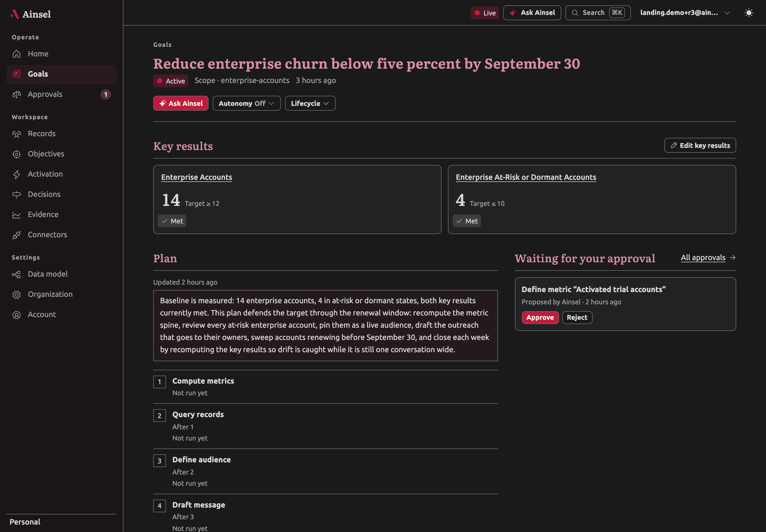The image size is (766, 532).
Task: Open Evidence in the sidebar
Action: click(x=61, y=215)
